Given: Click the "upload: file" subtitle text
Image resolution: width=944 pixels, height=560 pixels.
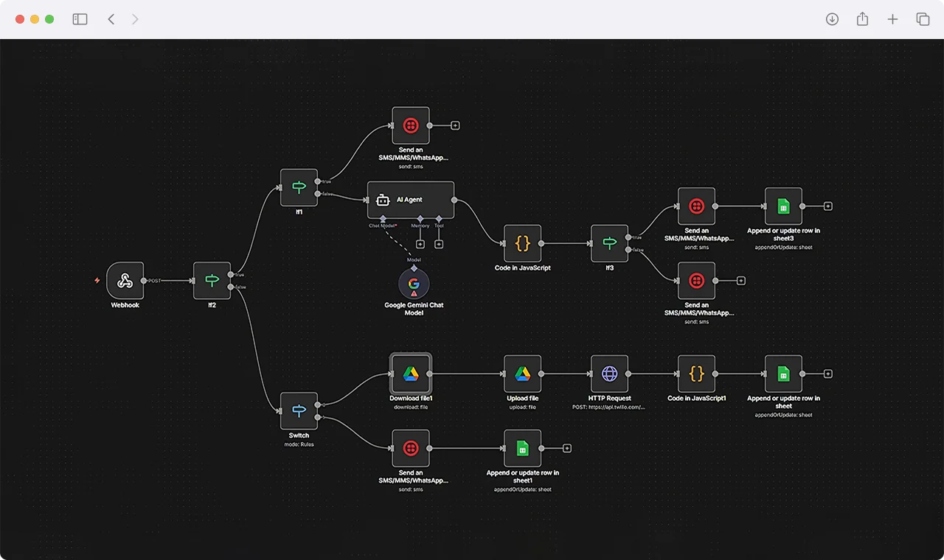Looking at the screenshot, I should [x=523, y=407].
